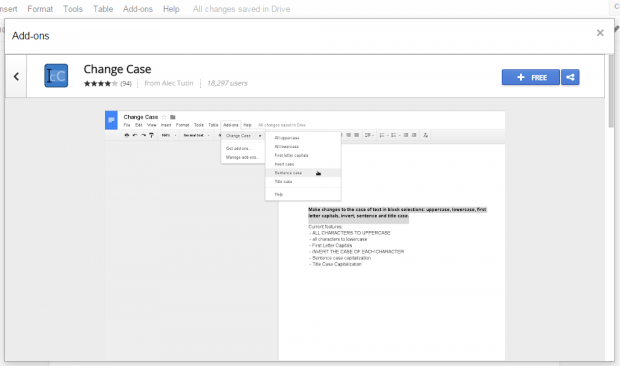Share the Change Case add-on

pos(570,77)
